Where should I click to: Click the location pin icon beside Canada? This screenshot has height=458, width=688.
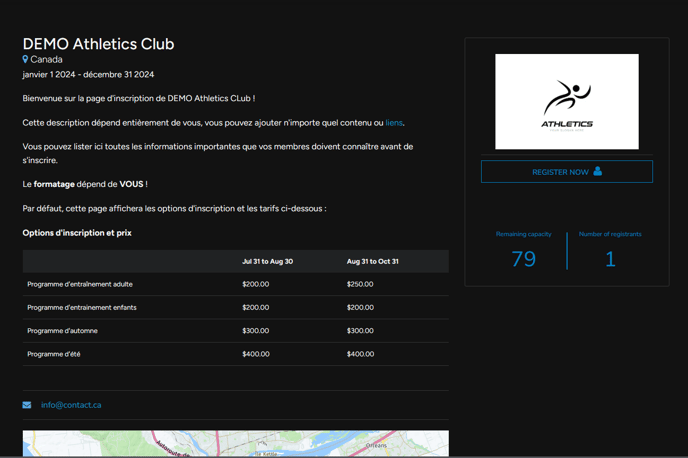(x=26, y=60)
